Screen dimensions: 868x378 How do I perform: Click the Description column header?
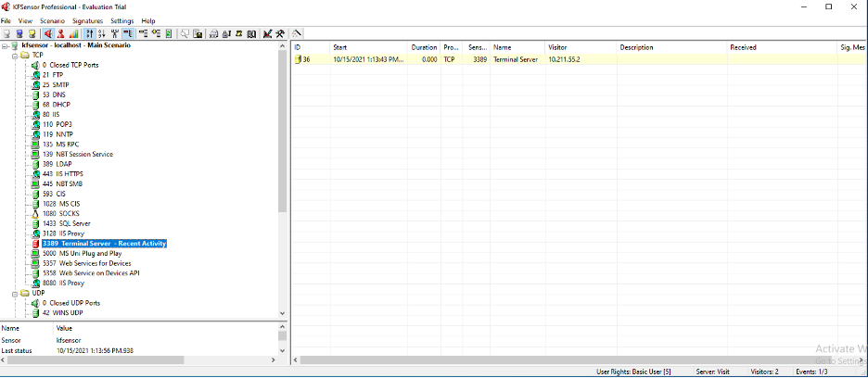[x=672, y=47]
